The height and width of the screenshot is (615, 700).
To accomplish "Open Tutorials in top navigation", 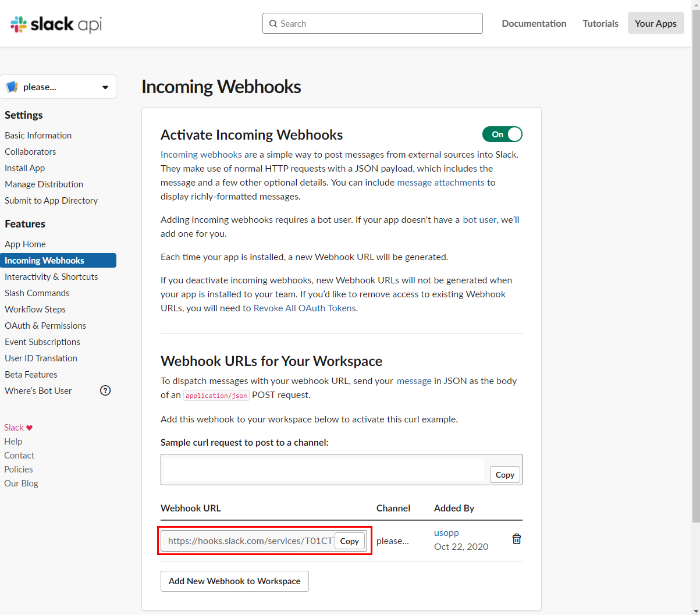I will pos(600,23).
